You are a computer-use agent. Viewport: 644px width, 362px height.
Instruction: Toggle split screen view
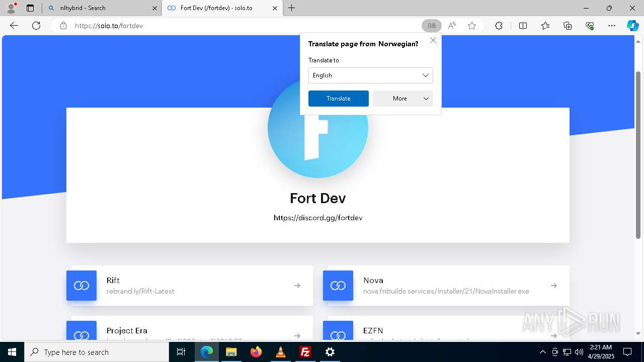click(523, 26)
